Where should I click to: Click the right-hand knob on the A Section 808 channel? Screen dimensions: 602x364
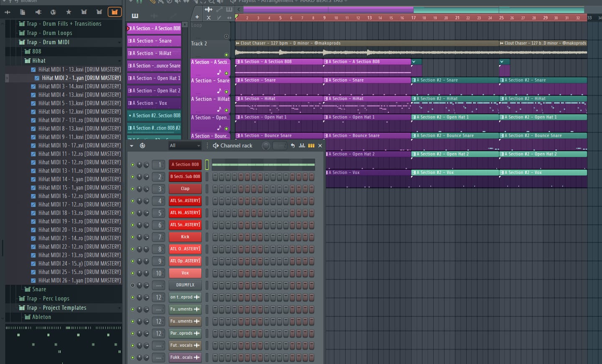(146, 165)
